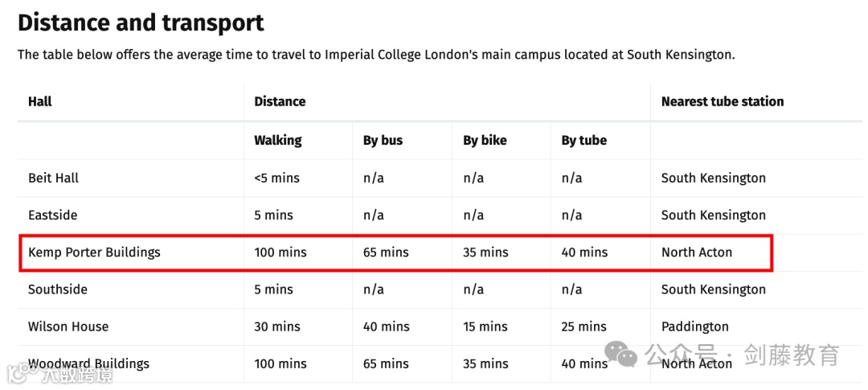Select the Hall column header
The image size is (868, 390).
(40, 101)
